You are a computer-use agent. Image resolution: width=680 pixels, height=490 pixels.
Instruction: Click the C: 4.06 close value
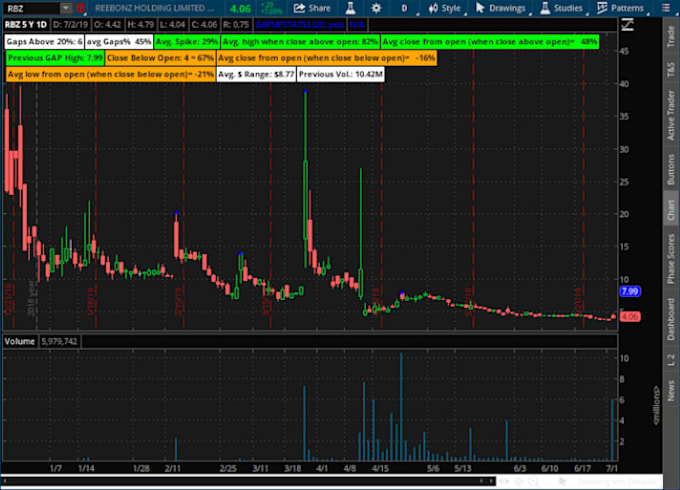tap(204, 25)
